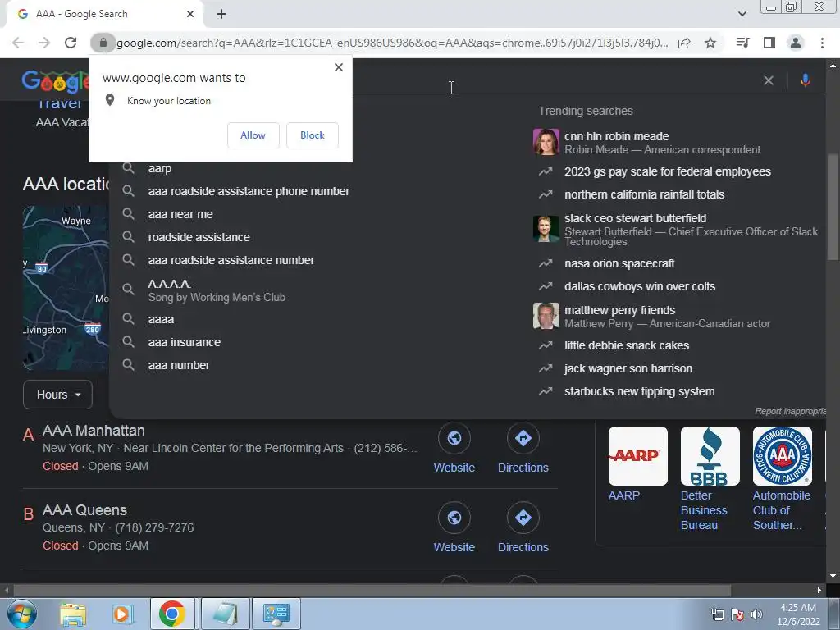Open Better Business Bureau card
The width and height of the screenshot is (840, 630).
[x=710, y=478]
